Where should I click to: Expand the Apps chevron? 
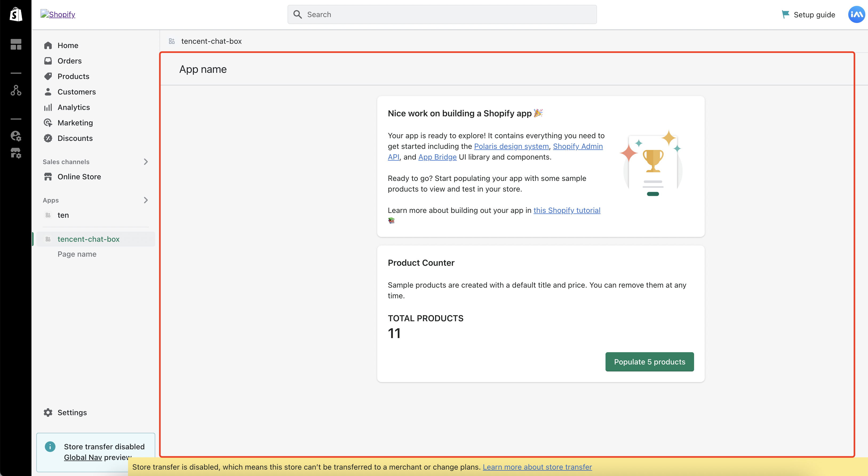[146, 200]
